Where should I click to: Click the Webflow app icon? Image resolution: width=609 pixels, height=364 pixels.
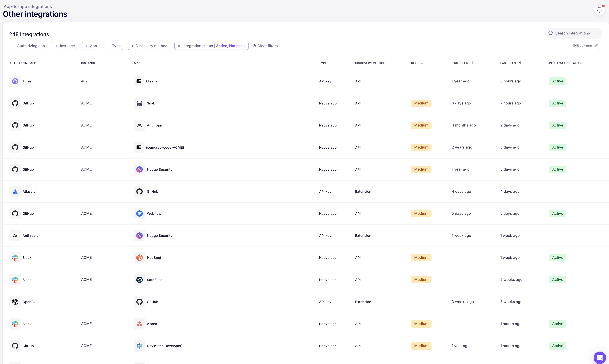click(x=139, y=214)
